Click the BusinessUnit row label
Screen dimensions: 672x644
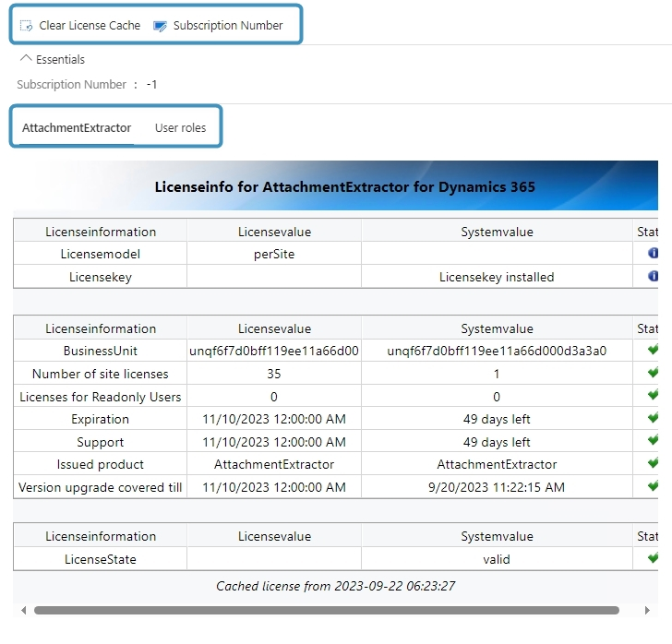[x=101, y=351]
